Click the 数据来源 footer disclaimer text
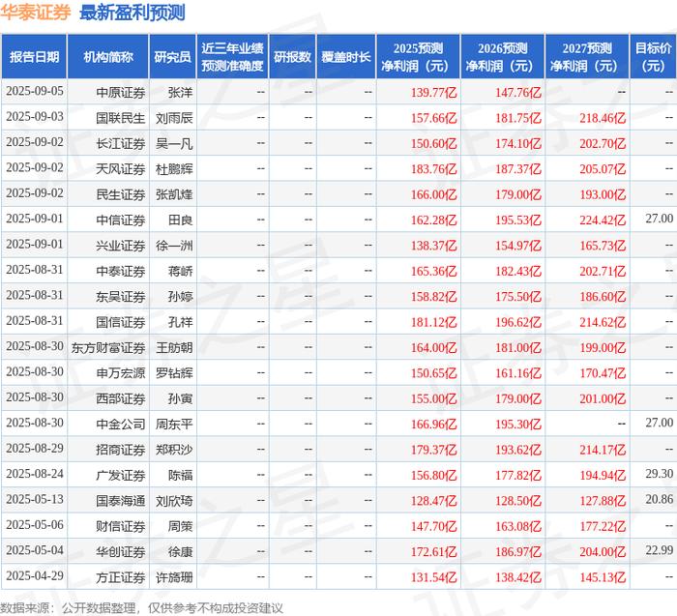677x616 pixels. [141, 608]
